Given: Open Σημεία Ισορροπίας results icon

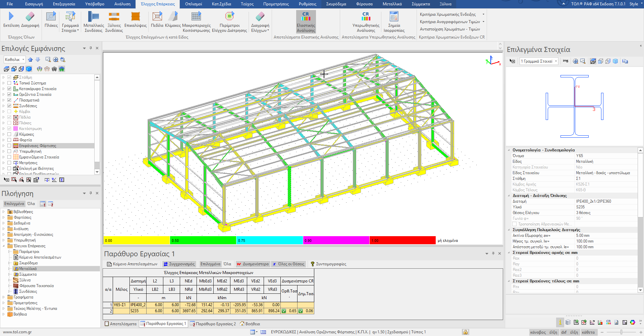Looking at the screenshot, I should [394, 17].
